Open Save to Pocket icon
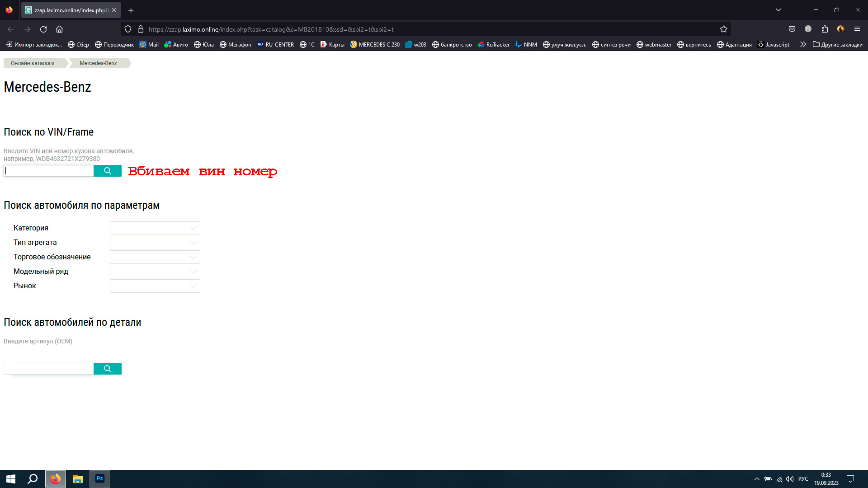This screenshot has height=488, width=868. [x=792, y=29]
